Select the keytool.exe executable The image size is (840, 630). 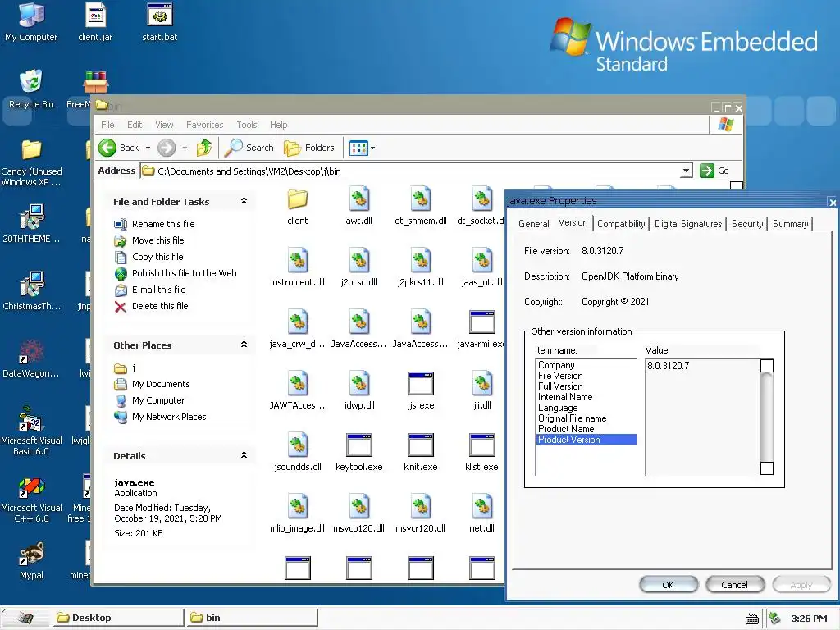click(359, 453)
